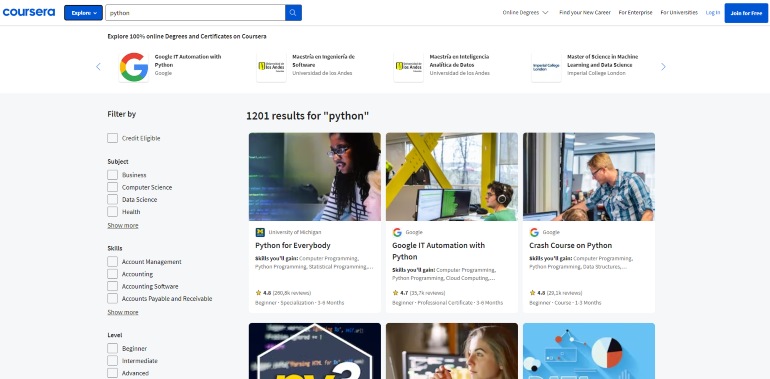
Task: Check the Accounting skill filter
Action: click(x=112, y=274)
